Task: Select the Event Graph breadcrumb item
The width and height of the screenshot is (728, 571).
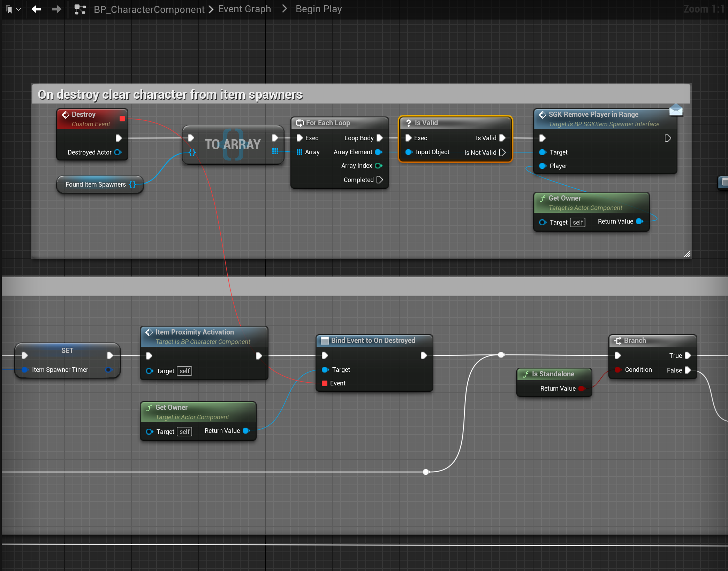Action: [244, 9]
